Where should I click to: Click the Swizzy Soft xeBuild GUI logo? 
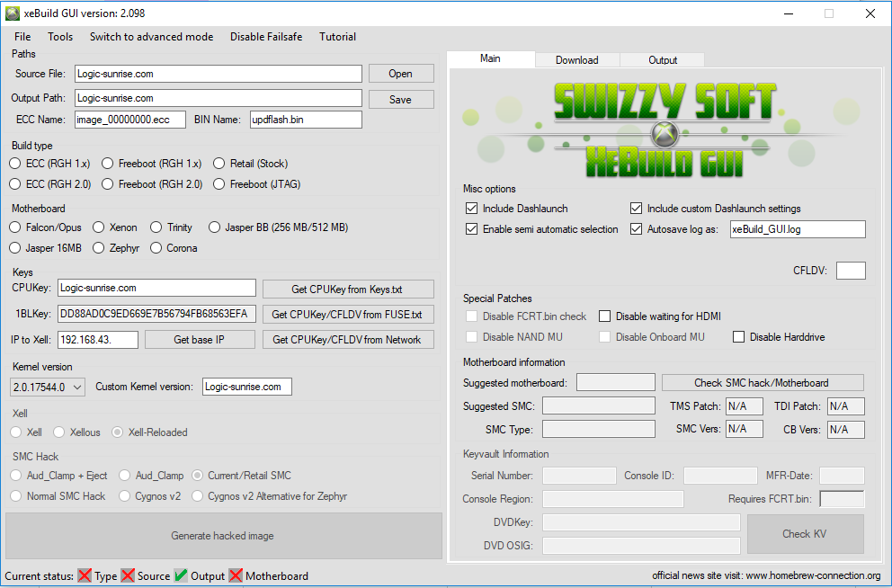click(664, 129)
